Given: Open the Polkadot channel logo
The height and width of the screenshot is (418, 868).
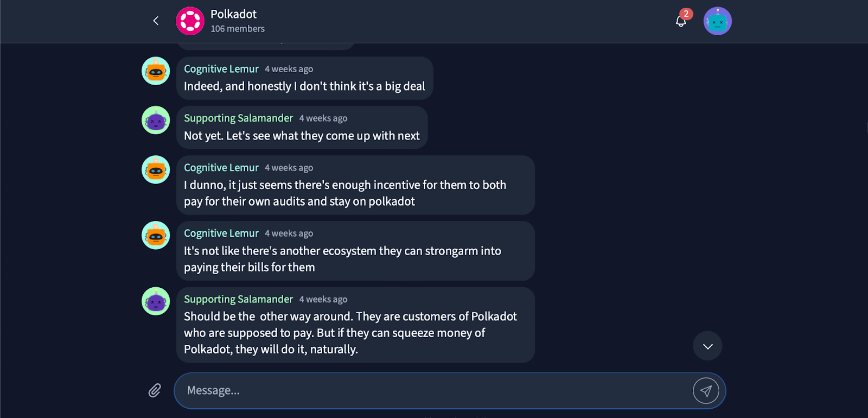Looking at the screenshot, I should (190, 21).
